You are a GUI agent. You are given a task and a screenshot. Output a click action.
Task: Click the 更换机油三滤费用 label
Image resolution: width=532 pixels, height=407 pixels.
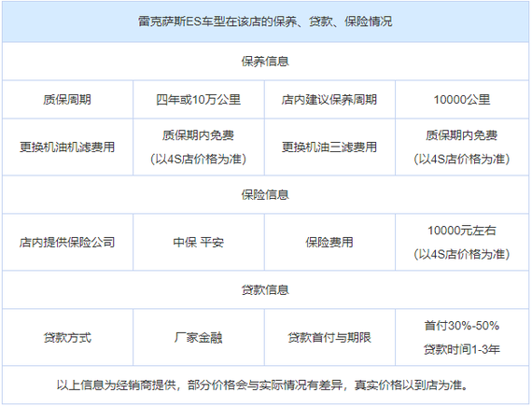329,147
